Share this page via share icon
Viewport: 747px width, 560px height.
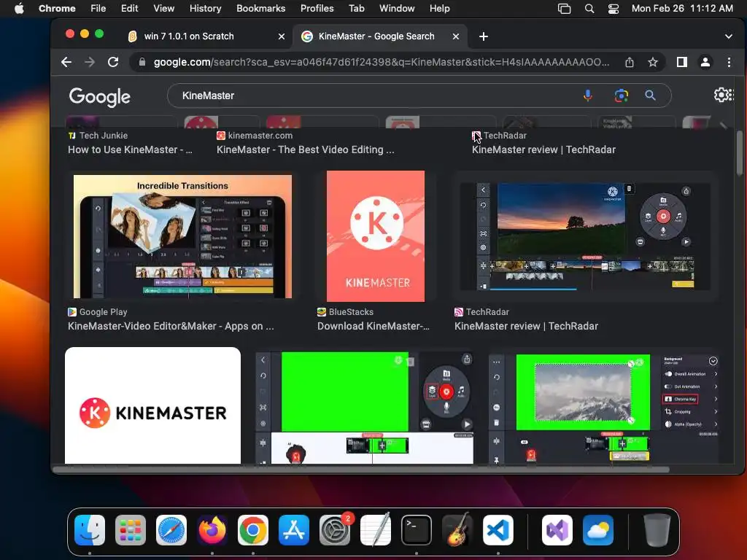[630, 63]
